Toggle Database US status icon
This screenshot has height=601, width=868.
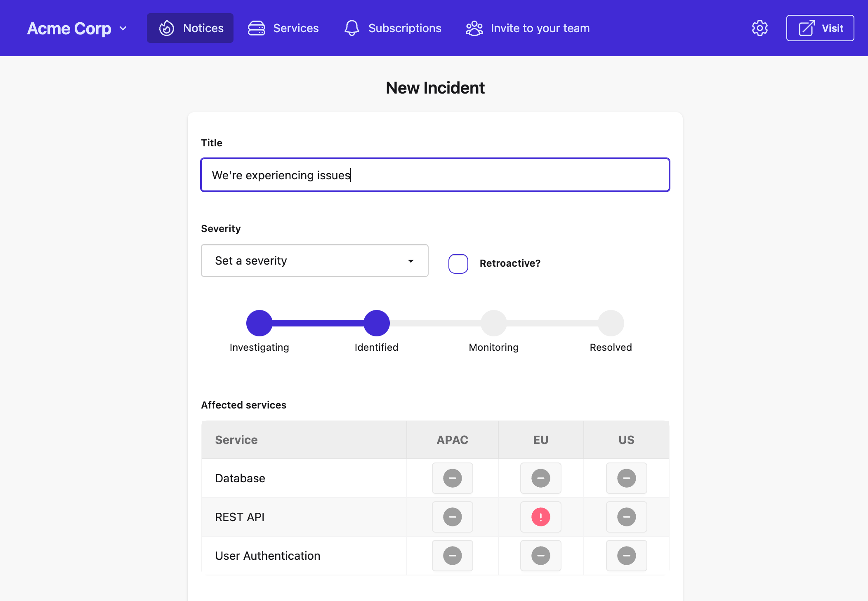tap(627, 478)
